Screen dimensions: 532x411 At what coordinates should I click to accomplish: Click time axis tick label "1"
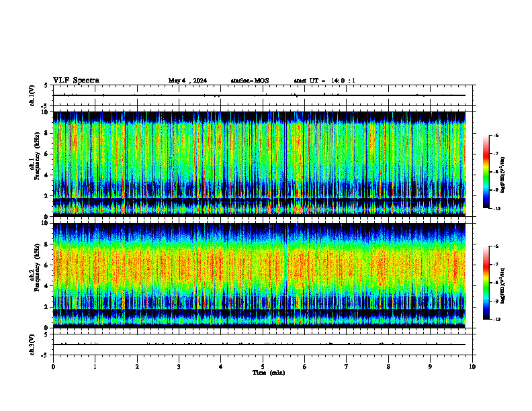click(x=95, y=367)
